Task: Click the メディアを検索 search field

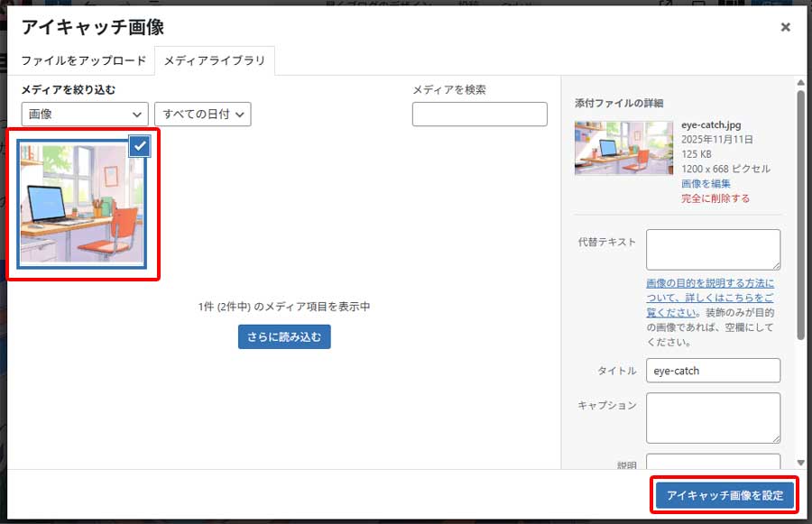Action: [479, 114]
